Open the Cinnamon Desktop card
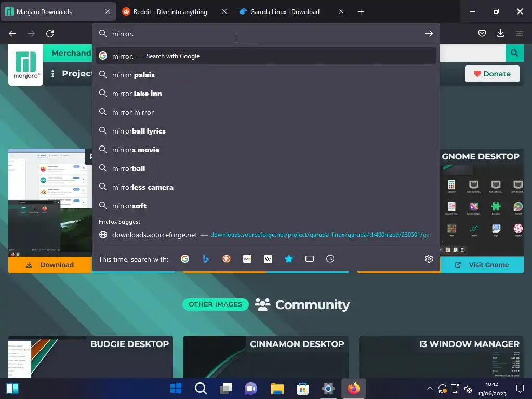 (266, 357)
